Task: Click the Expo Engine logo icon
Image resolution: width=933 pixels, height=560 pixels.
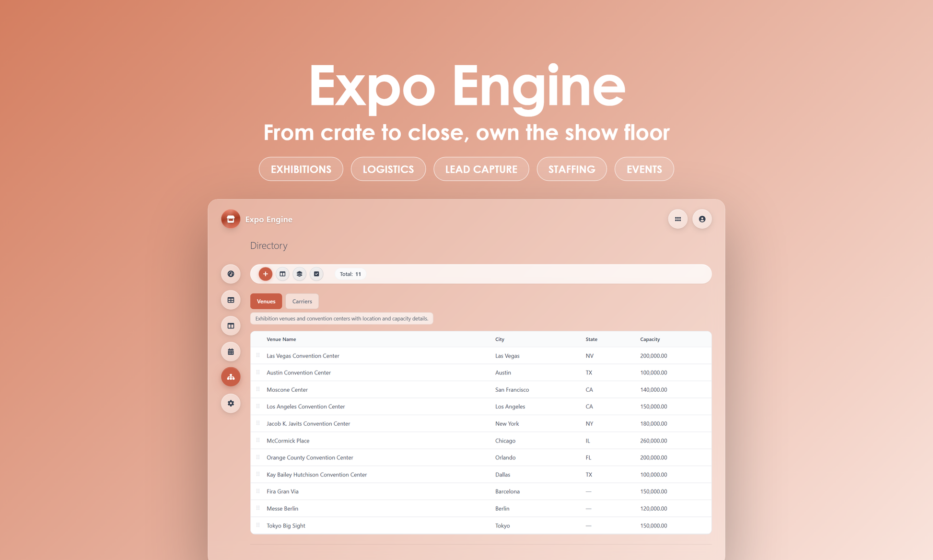Action: (231, 219)
